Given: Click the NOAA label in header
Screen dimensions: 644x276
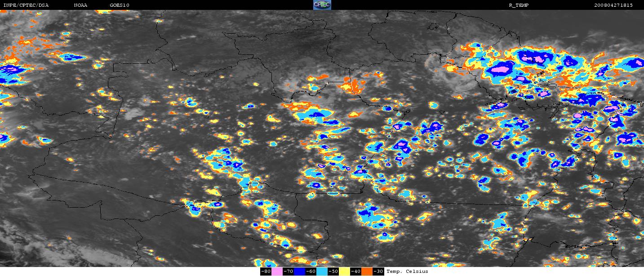Looking at the screenshot, I should (x=80, y=5).
